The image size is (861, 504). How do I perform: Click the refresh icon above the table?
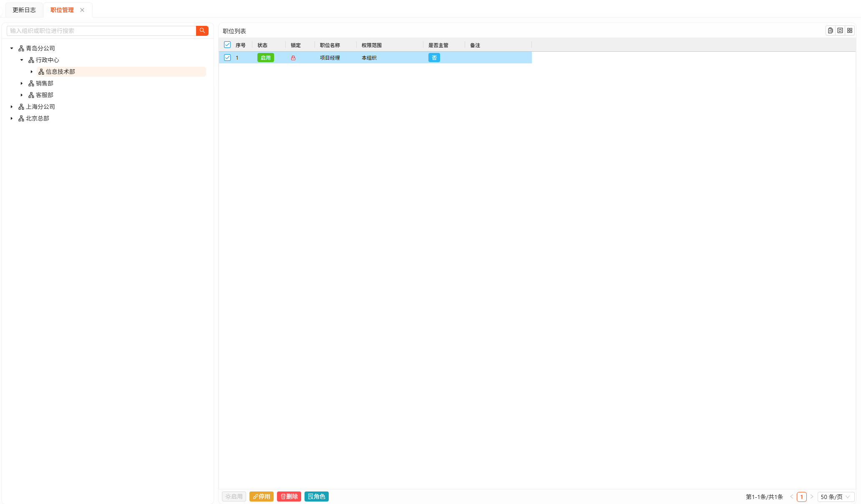(840, 30)
